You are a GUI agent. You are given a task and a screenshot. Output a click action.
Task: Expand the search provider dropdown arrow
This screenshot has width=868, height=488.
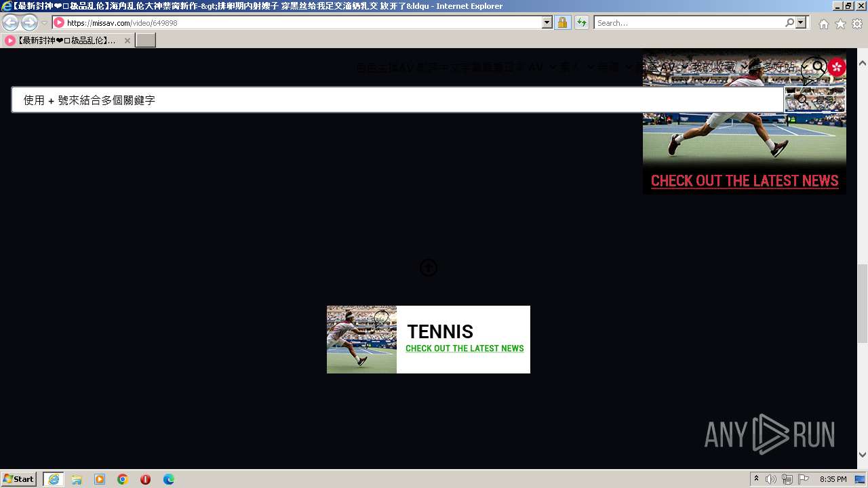[x=802, y=23]
